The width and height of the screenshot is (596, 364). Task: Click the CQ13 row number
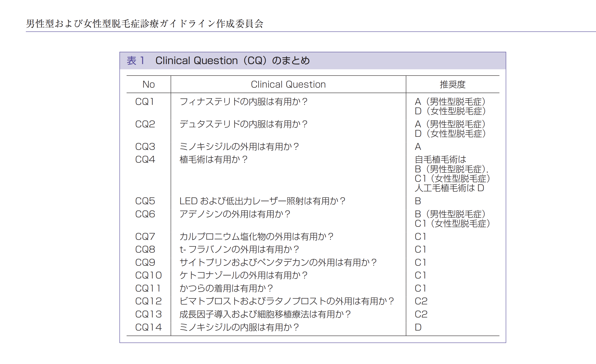(x=148, y=314)
